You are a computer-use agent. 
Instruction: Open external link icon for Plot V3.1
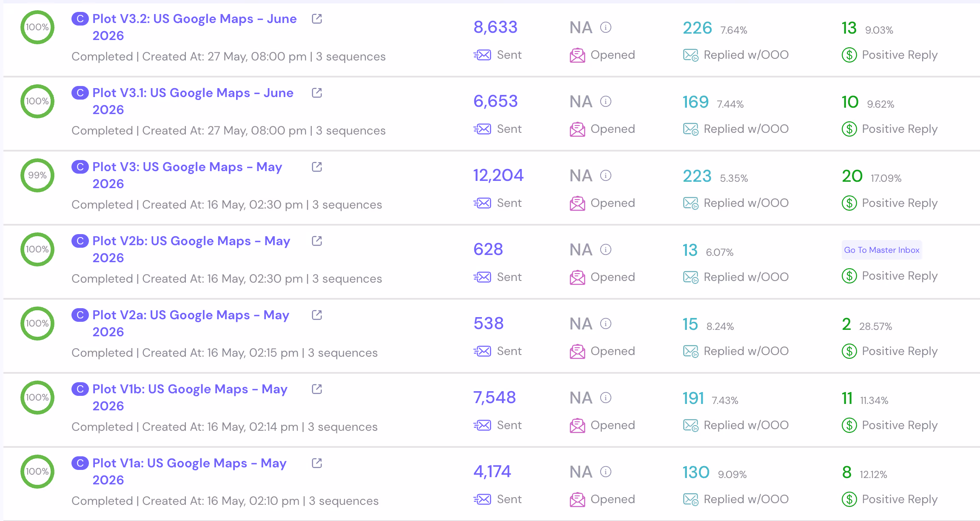[317, 93]
